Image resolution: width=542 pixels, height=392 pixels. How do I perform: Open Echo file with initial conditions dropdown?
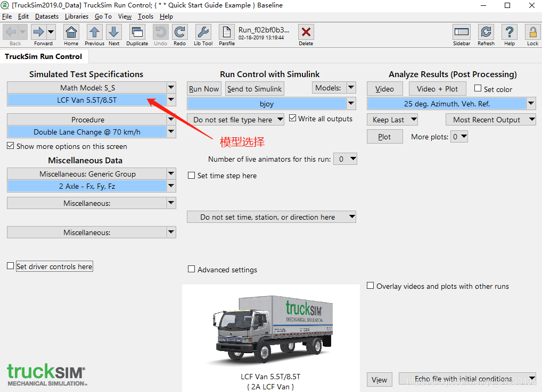coord(467,379)
